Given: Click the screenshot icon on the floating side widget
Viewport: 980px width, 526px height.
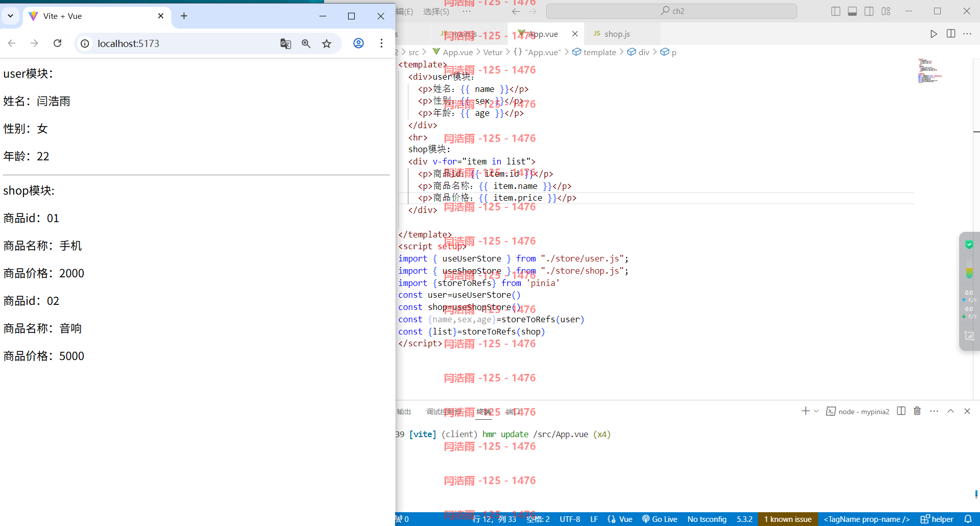Looking at the screenshot, I should point(969,336).
